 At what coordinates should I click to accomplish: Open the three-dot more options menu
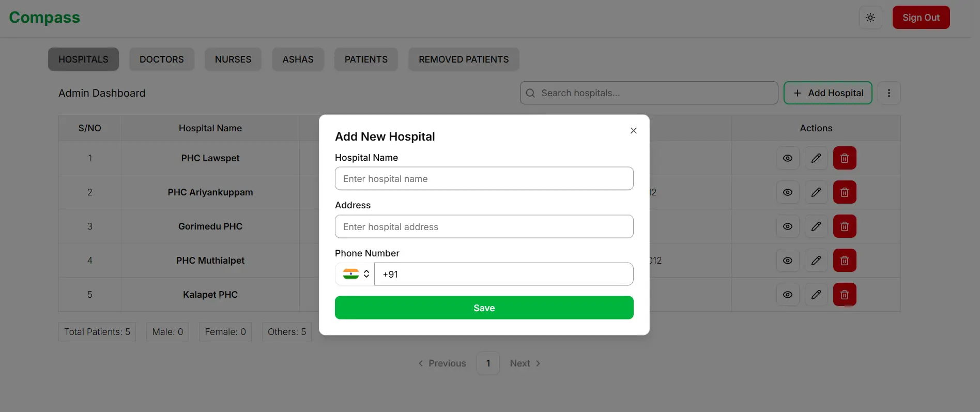click(889, 93)
